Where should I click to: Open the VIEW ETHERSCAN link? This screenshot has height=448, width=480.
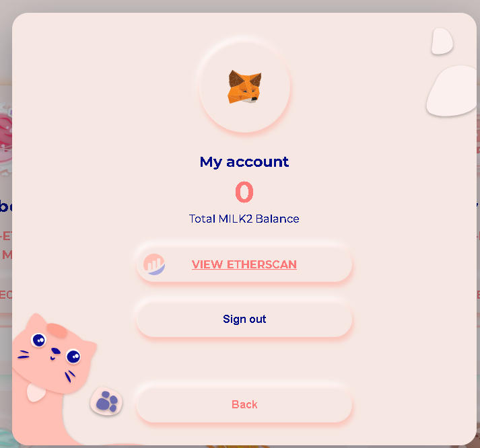tap(244, 264)
